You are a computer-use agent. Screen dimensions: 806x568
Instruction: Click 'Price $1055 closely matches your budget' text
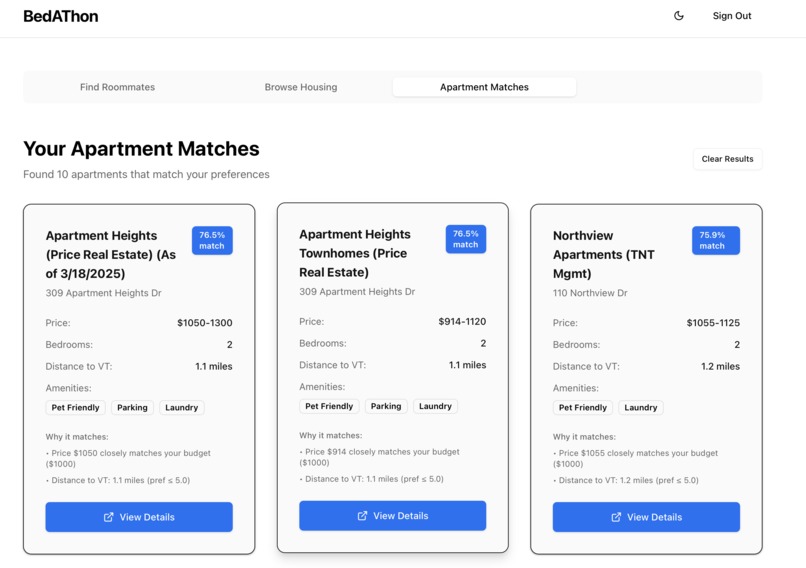click(x=636, y=459)
